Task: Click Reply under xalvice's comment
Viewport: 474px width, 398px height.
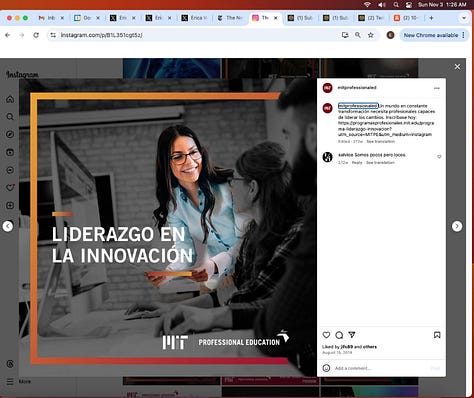Action: tap(357, 163)
